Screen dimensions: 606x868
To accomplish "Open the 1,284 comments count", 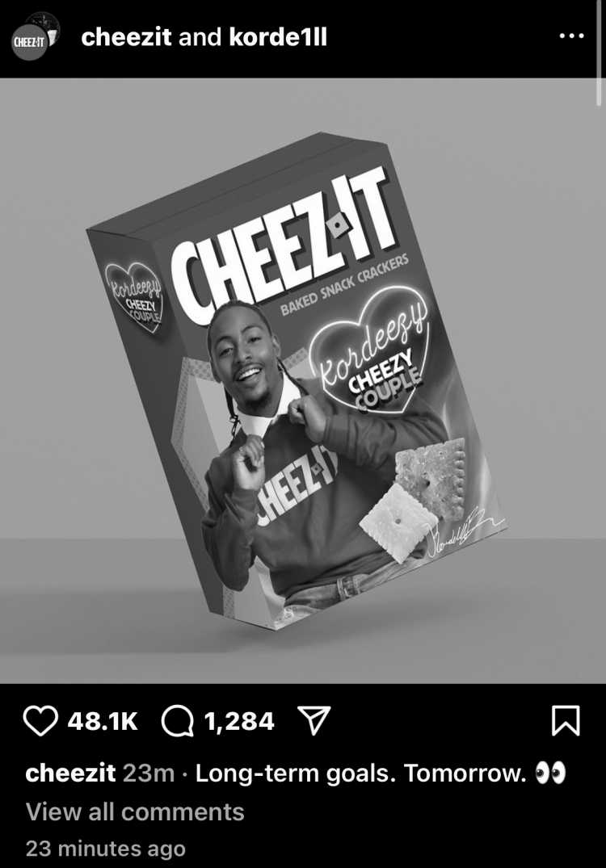I will [239, 721].
